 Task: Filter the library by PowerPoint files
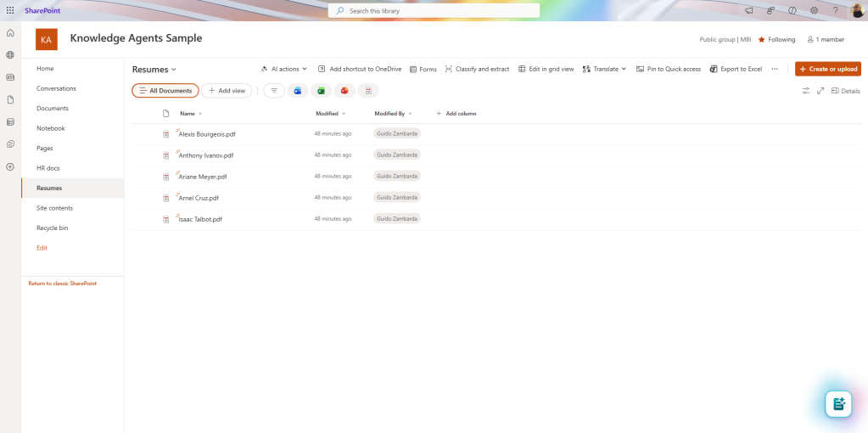tap(344, 91)
